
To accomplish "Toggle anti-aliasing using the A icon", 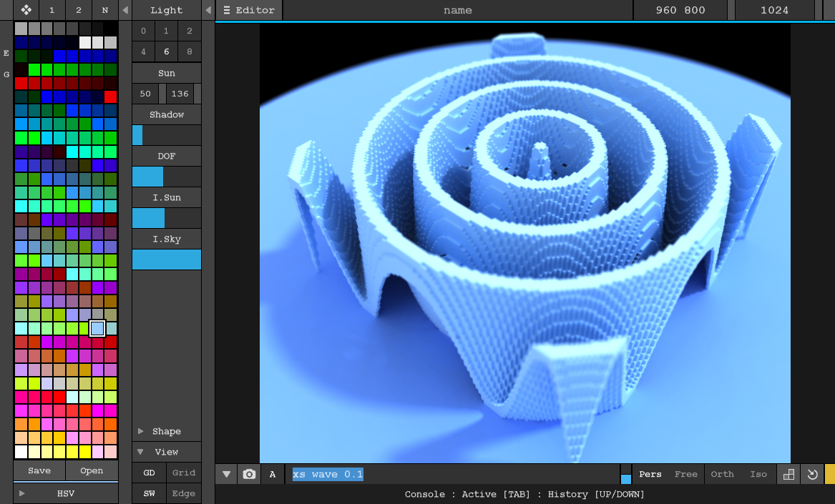I will 272,474.
